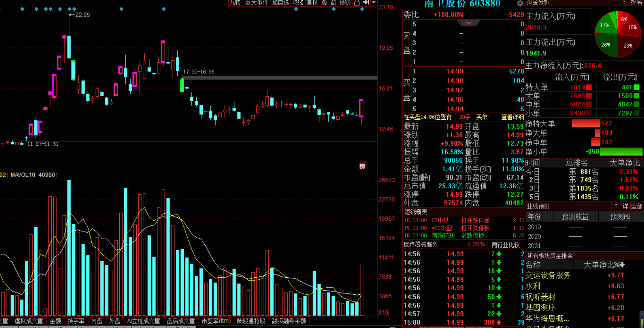The width and height of the screenshot is (644, 328).
Task: Click the question mark in 业绩预测 header
Action: (x=616, y=206)
